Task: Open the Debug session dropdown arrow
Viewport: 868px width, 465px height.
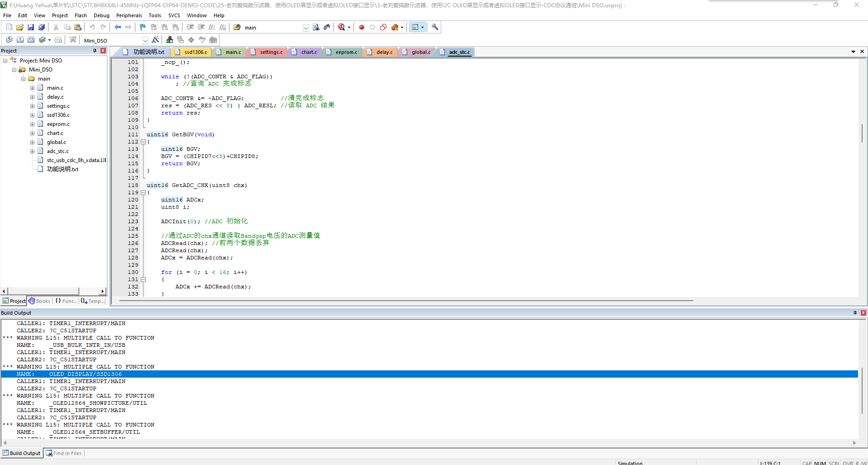Action: coord(349,28)
